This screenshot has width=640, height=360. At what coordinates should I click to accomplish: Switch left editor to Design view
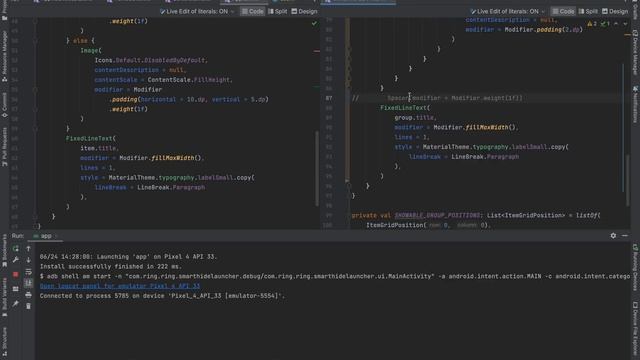click(304, 11)
